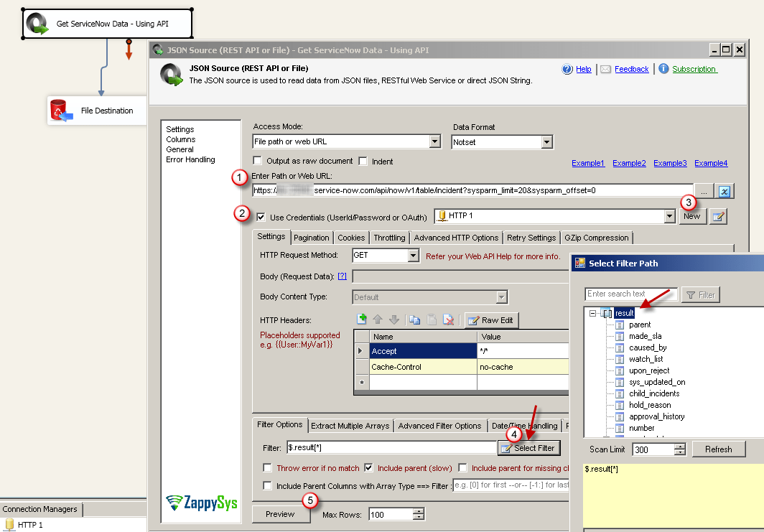Screen dimensions: 764x532
Task: Switch to the Pagination tab
Action: pos(312,237)
